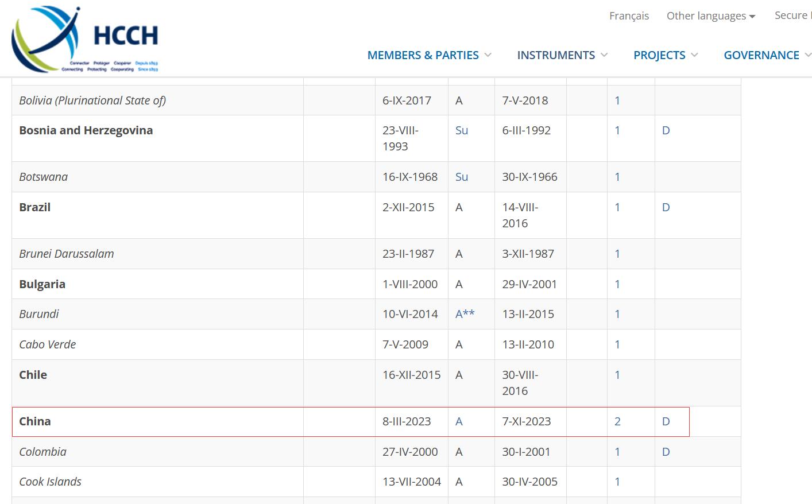Select the China country name cell
This screenshot has height=504, width=812.
[x=35, y=421]
